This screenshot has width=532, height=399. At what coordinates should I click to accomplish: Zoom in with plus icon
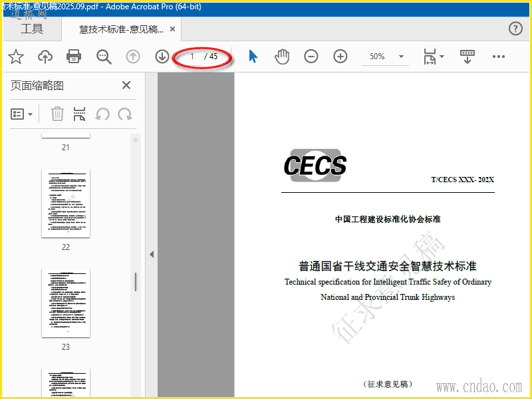(340, 57)
